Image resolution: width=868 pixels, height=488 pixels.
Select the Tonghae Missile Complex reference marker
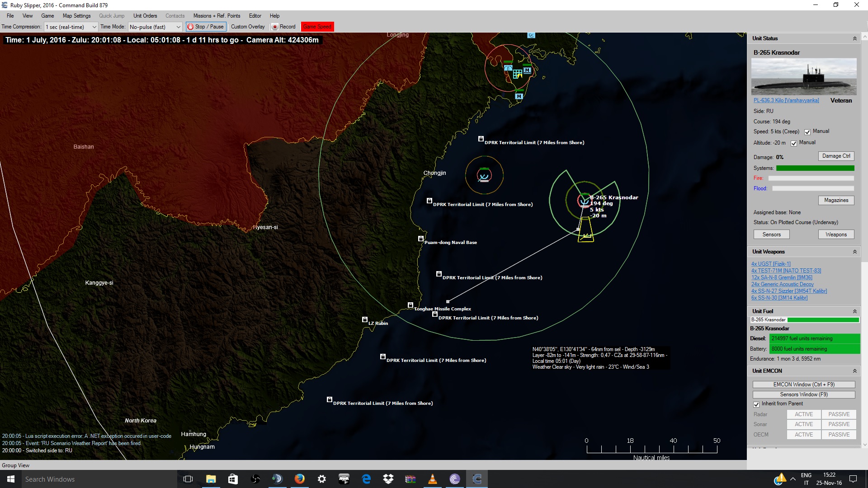[410, 305]
